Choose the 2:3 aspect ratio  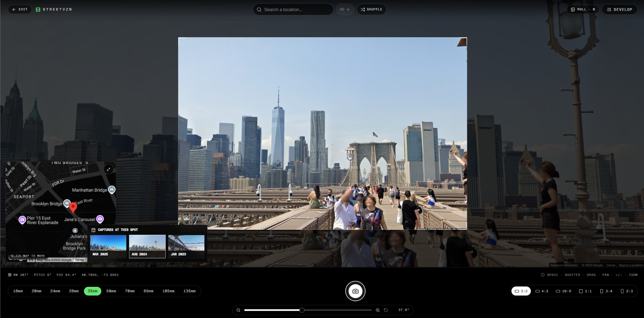click(x=627, y=291)
